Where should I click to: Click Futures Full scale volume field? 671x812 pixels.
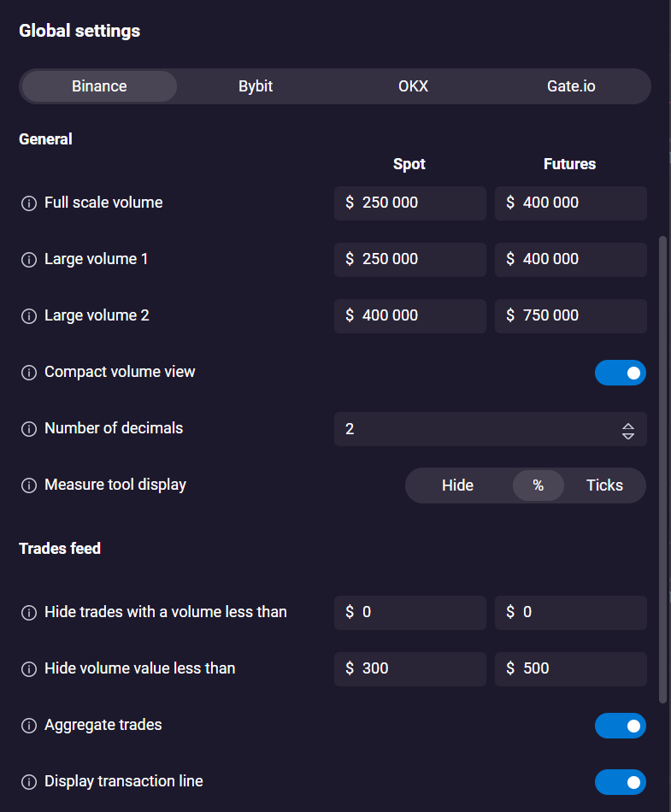click(x=570, y=203)
